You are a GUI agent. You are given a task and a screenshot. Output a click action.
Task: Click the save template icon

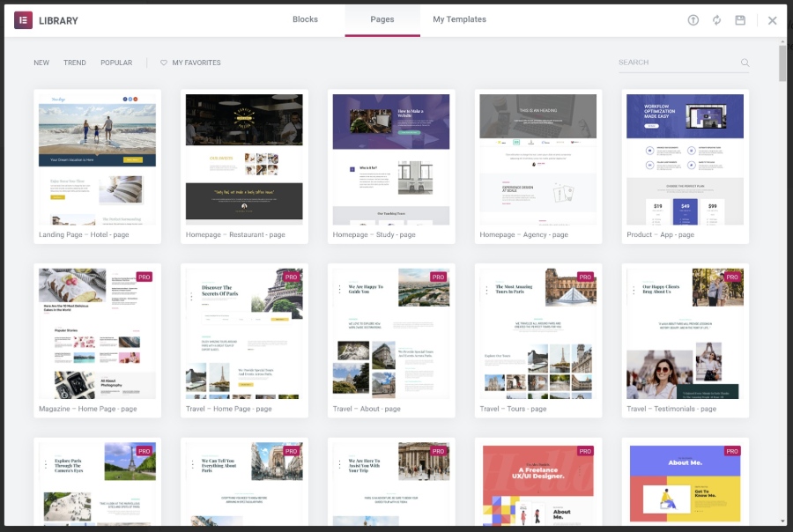740,20
